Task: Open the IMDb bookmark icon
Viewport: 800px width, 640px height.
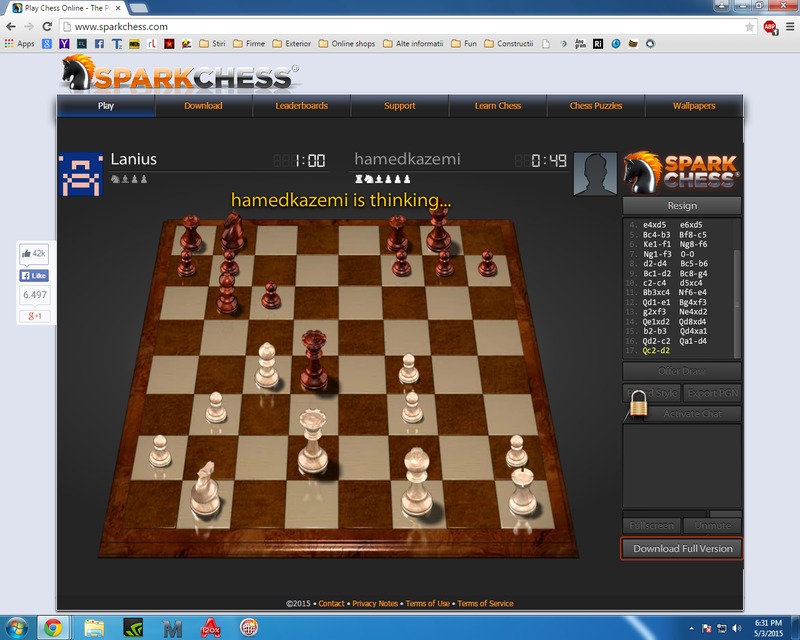Action: click(134, 44)
